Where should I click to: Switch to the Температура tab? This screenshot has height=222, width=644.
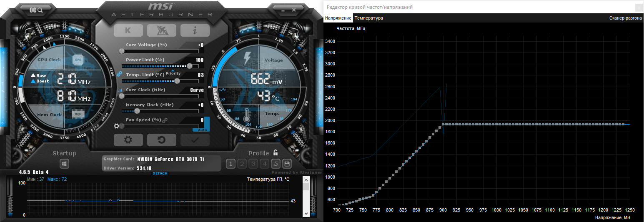[x=369, y=18]
